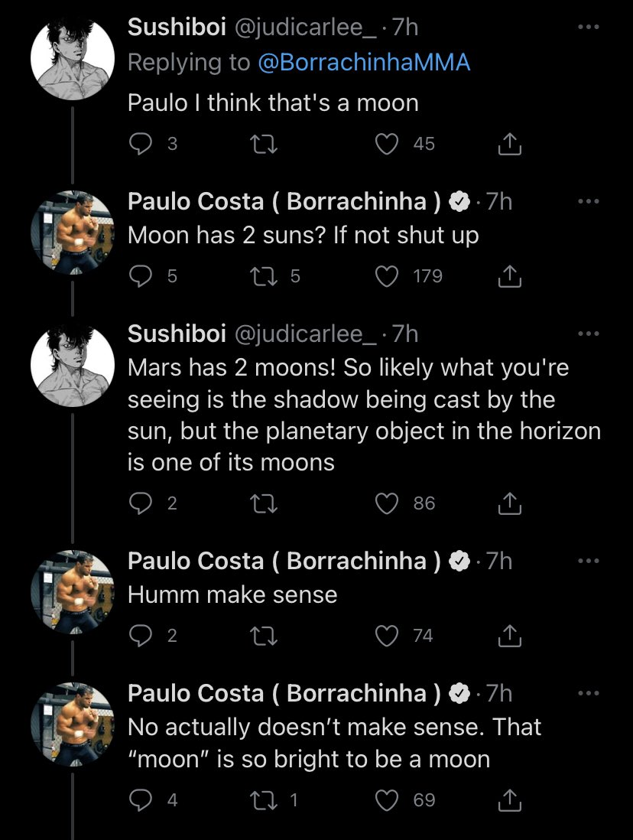
Task: Reply to "No actually doesn't make sense" tweet
Action: (x=141, y=800)
